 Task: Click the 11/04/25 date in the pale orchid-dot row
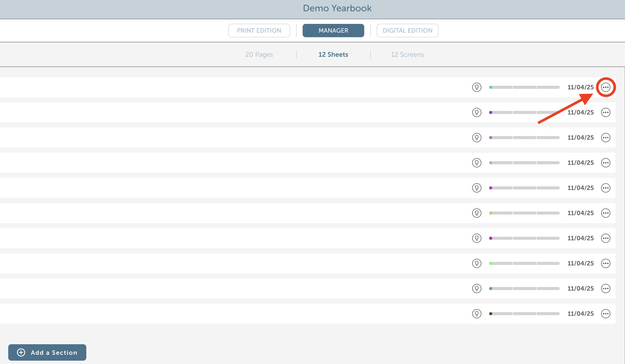point(581,138)
